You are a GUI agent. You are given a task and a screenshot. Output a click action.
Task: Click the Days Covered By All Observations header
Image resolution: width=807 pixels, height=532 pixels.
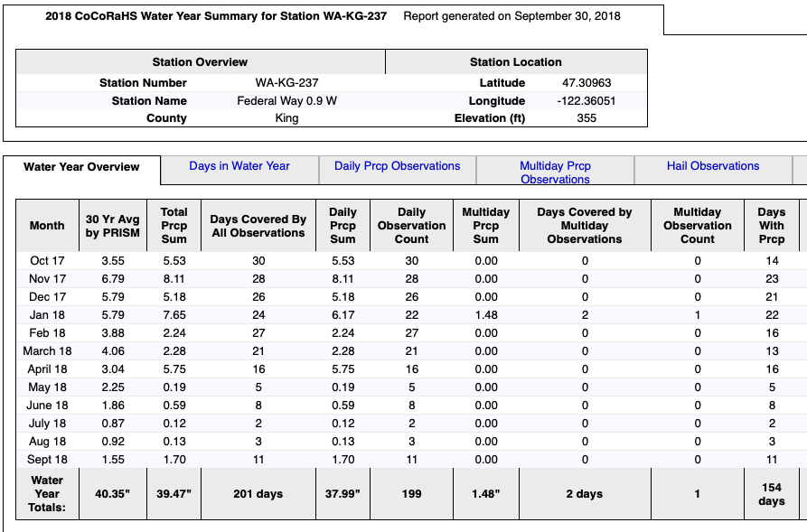(258, 225)
